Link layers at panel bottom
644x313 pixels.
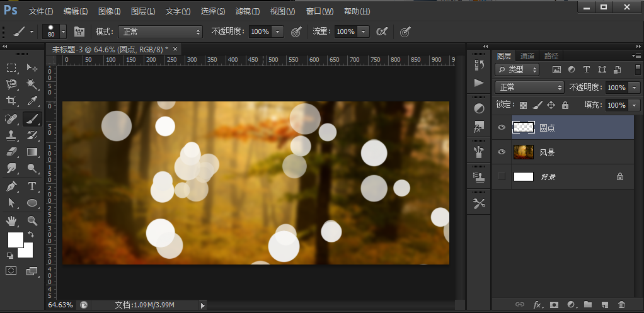click(520, 304)
